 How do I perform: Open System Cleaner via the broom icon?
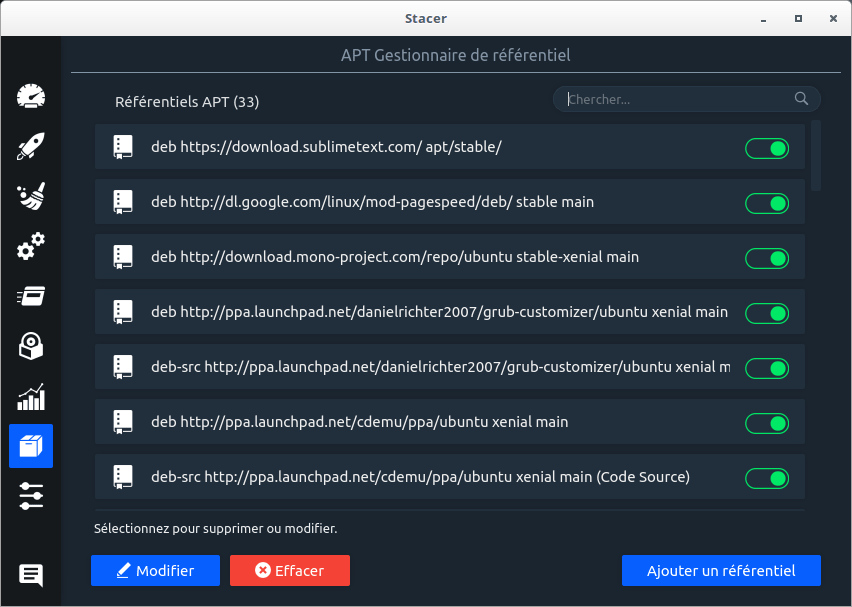coord(31,197)
